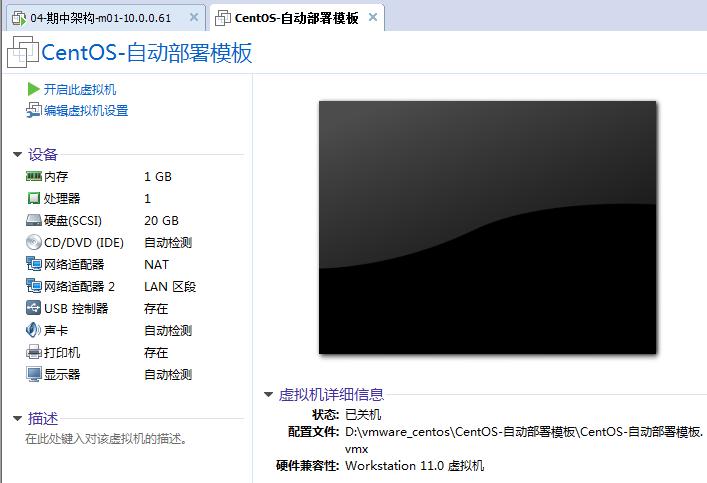Click the 已关机 status value
The height and width of the screenshot is (483, 707).
point(363,414)
